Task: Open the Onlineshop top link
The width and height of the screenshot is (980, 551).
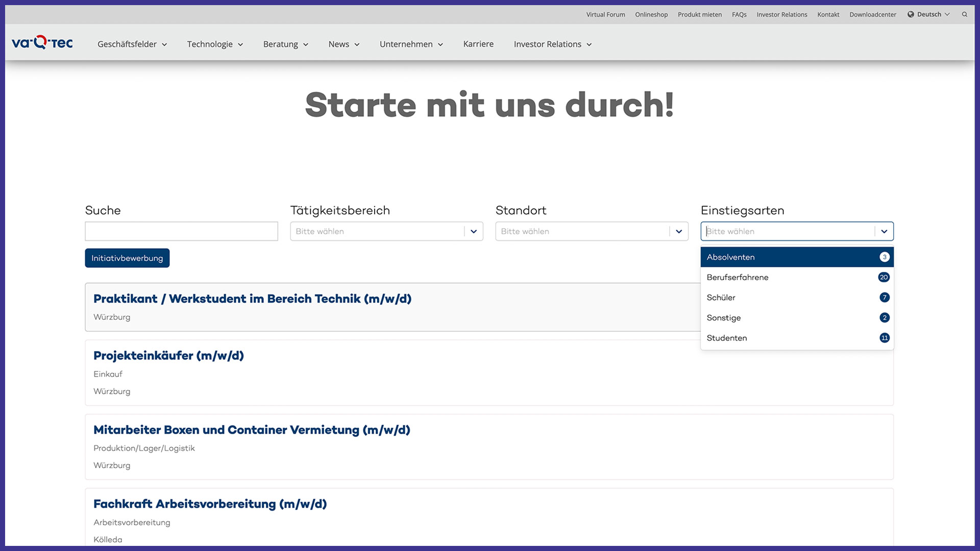Action: click(651, 14)
